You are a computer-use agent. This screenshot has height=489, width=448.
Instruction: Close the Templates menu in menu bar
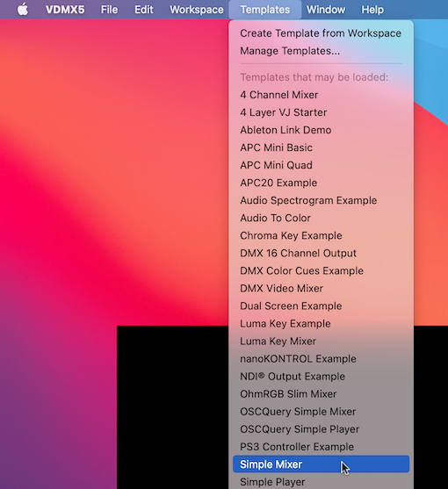pos(265,10)
